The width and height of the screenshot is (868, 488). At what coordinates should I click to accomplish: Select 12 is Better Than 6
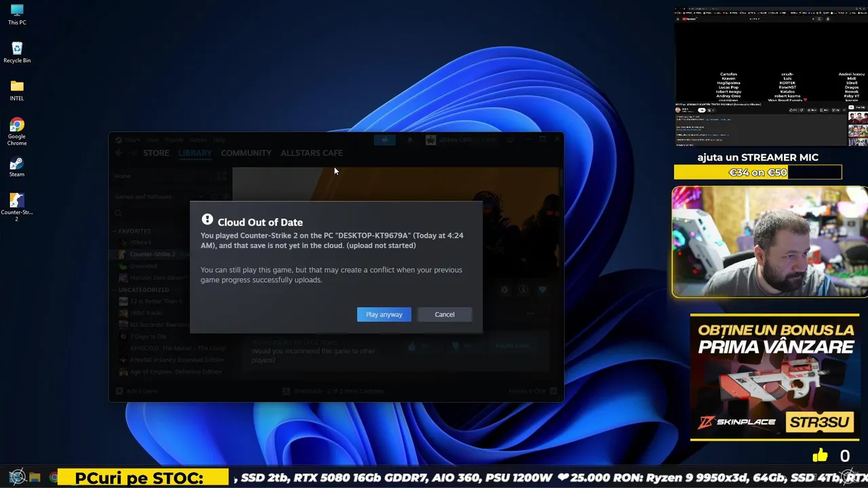point(151,301)
